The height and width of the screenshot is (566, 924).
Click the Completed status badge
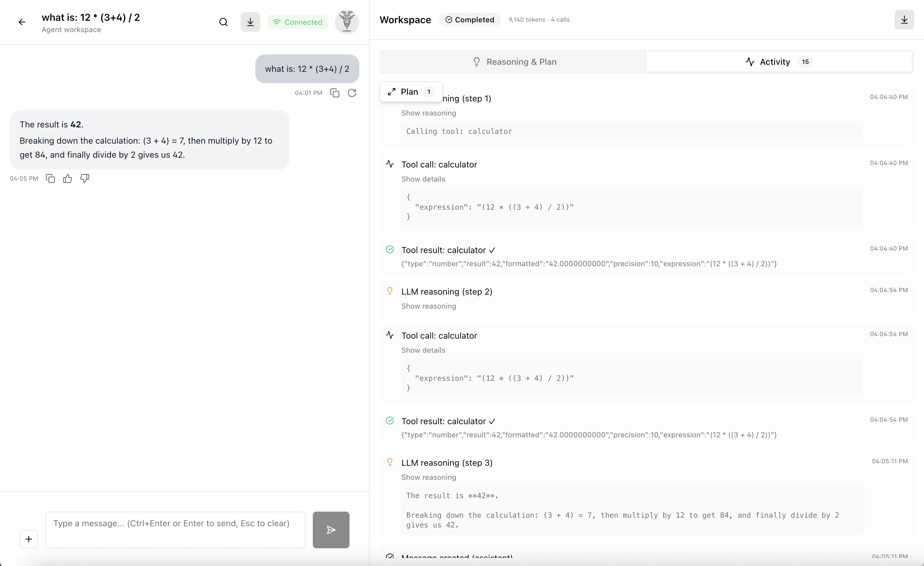point(470,20)
